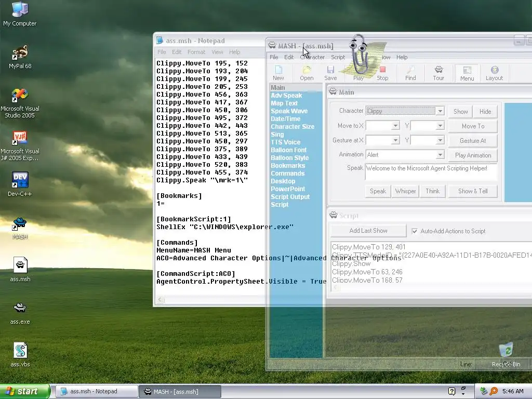532x399 pixels.
Task: Click New in MASH toolbar
Action: point(278,73)
